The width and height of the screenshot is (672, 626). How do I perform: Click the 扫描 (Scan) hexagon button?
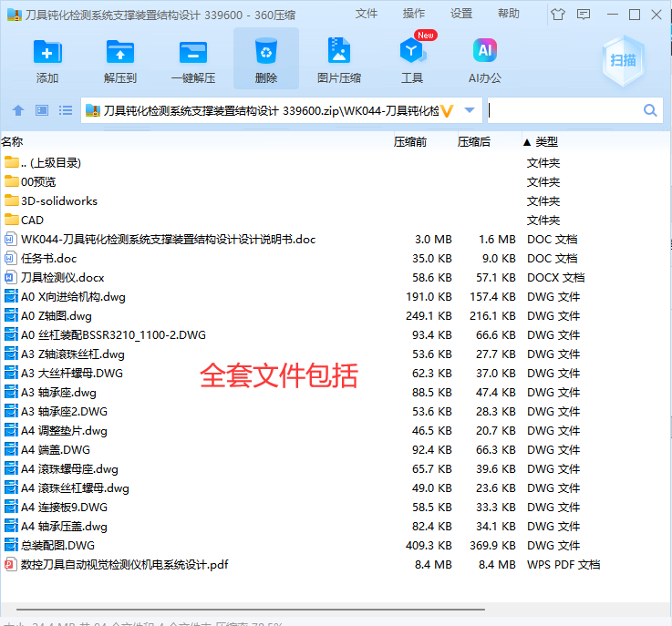click(x=623, y=60)
